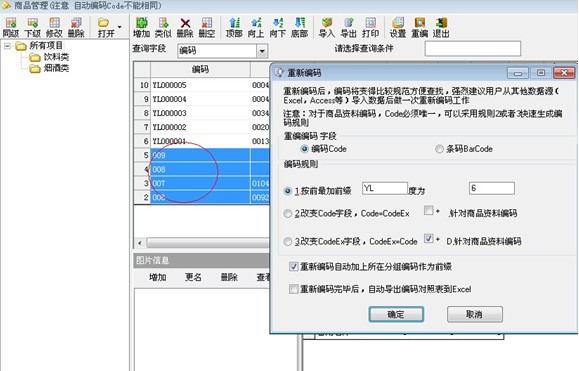Click the 导出 (export) icon

(349, 27)
